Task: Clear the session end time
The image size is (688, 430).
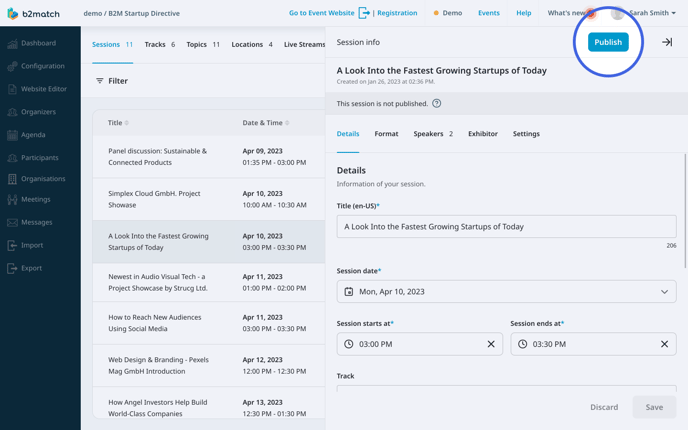Action: 664,344
